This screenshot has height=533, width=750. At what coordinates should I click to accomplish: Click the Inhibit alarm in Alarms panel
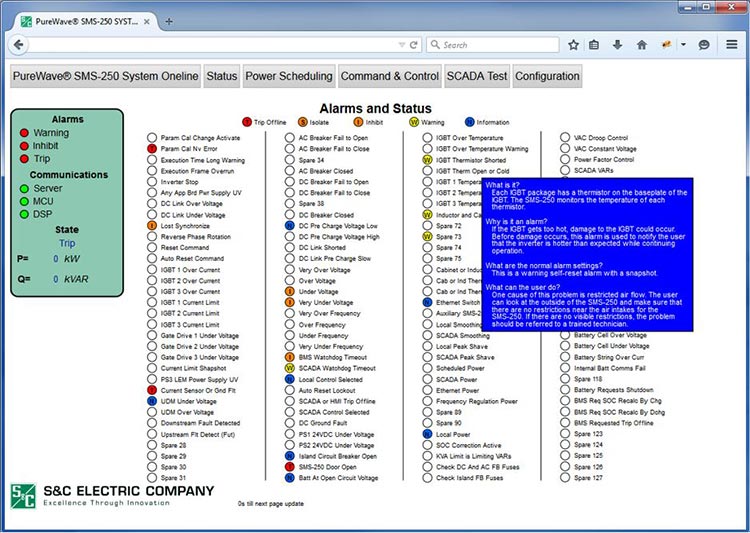coord(39,145)
